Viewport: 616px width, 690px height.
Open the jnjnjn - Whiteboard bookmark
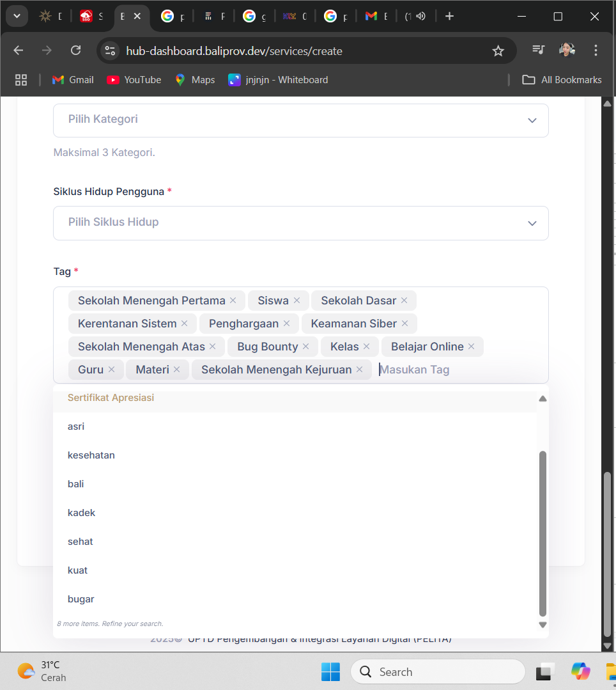278,80
